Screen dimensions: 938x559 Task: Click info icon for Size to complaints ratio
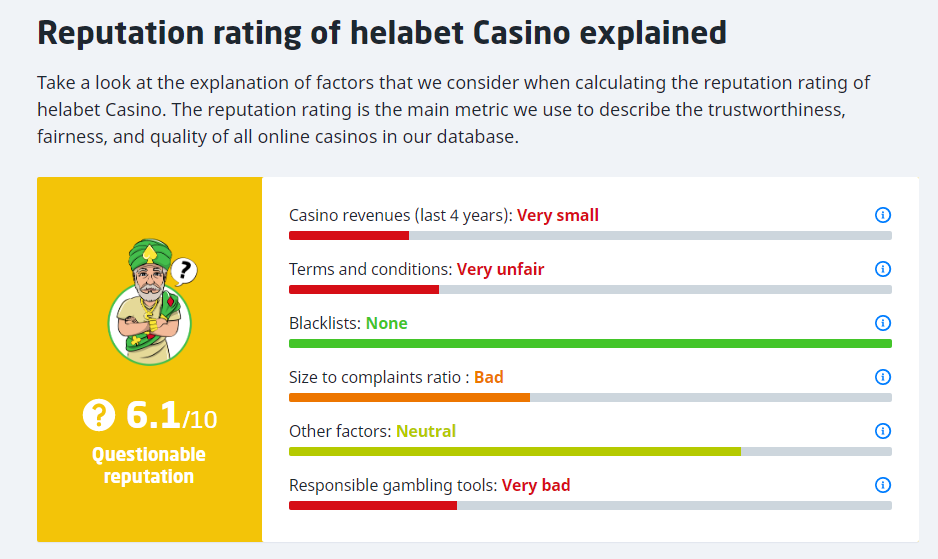(882, 377)
